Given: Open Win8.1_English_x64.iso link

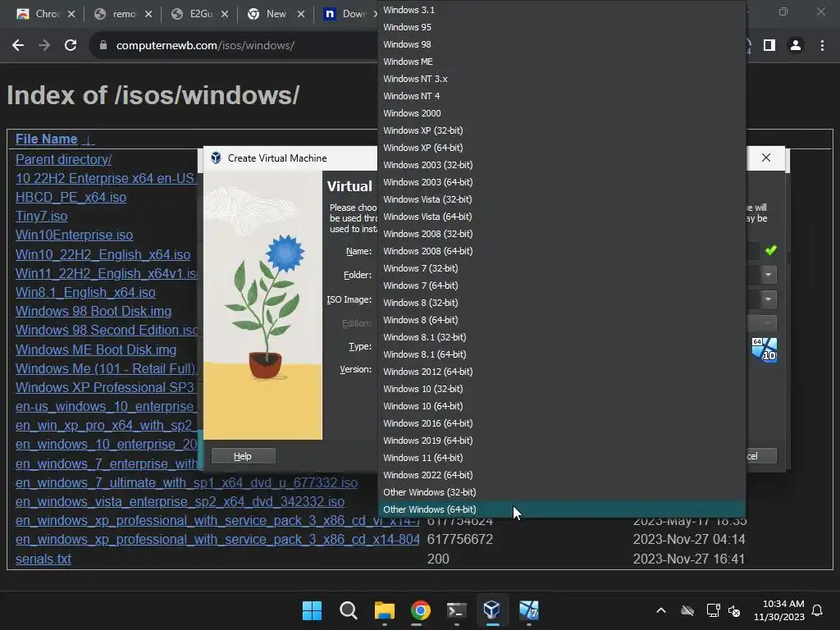Looking at the screenshot, I should pyautogui.click(x=85, y=292).
